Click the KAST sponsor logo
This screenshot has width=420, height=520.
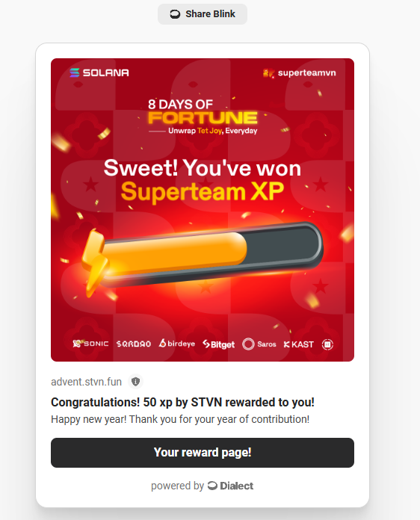click(299, 344)
